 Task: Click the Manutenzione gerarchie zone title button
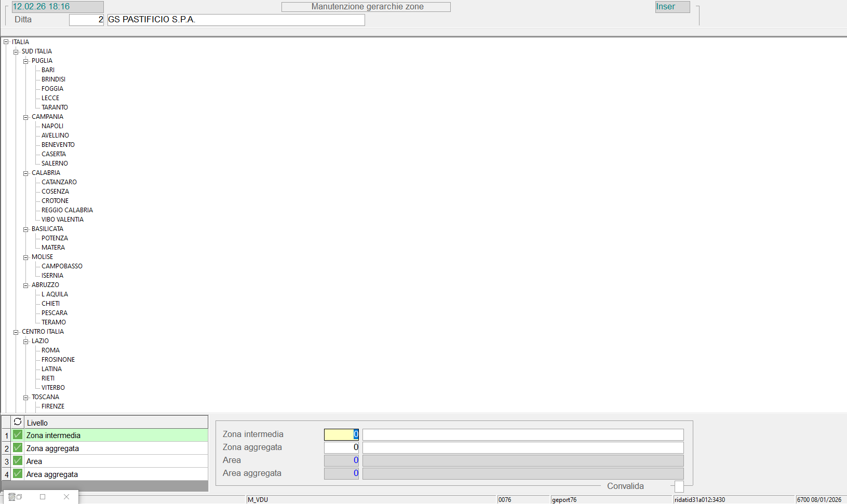366,7
